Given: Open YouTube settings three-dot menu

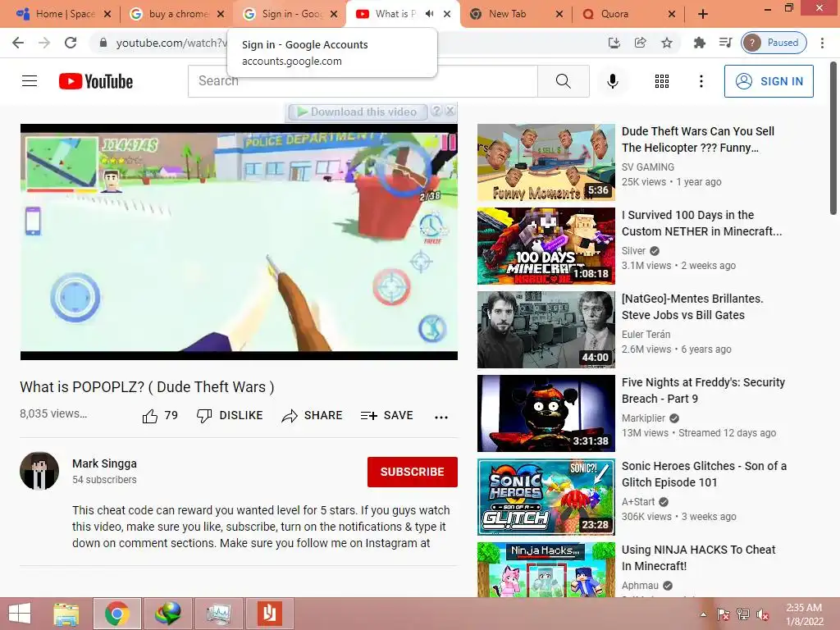Looking at the screenshot, I should [x=701, y=81].
